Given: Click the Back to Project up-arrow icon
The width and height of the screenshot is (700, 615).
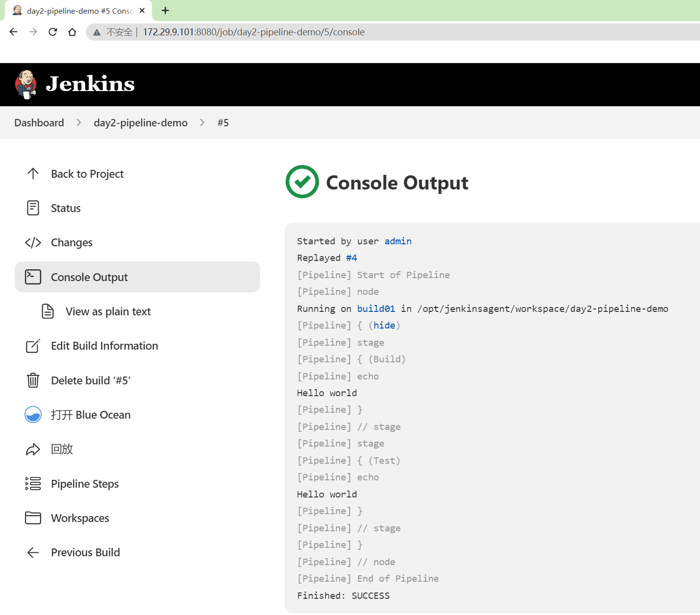Looking at the screenshot, I should (33, 174).
